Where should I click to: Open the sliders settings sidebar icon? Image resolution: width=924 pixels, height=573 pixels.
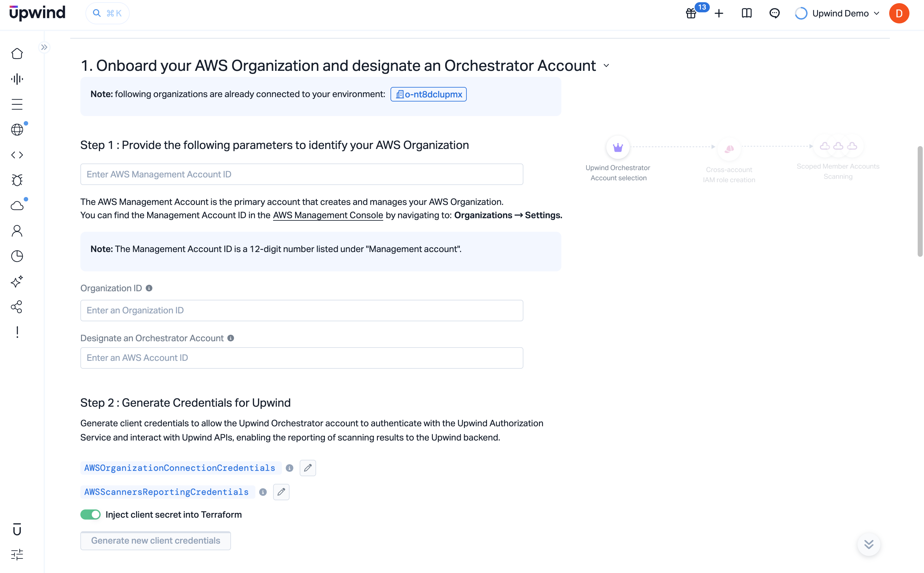17,554
